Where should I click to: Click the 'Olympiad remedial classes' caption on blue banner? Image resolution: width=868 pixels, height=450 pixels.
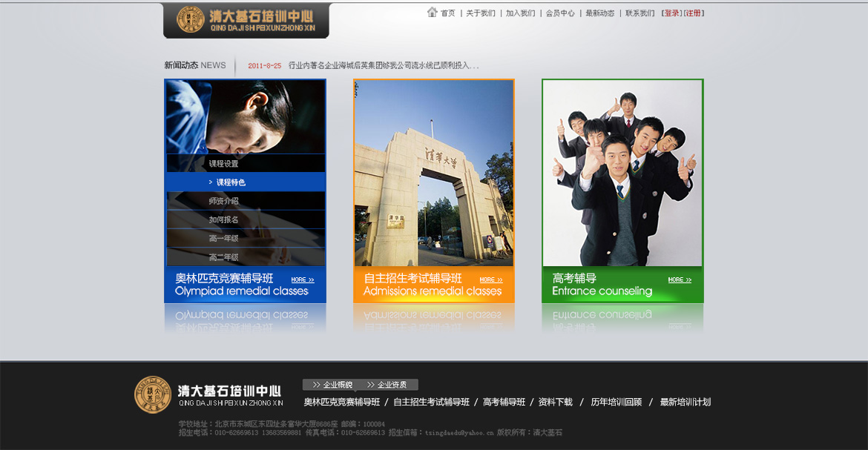tap(242, 291)
